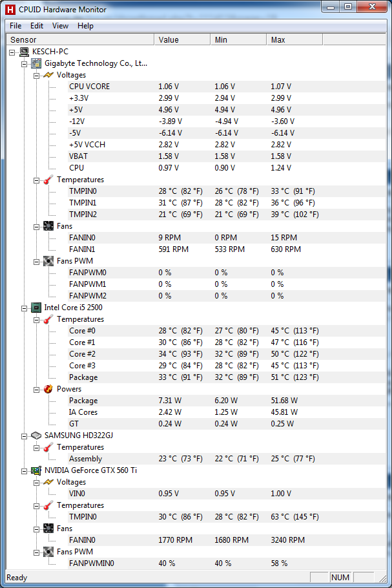
Task: Open the Edit menu
Action: (x=37, y=26)
